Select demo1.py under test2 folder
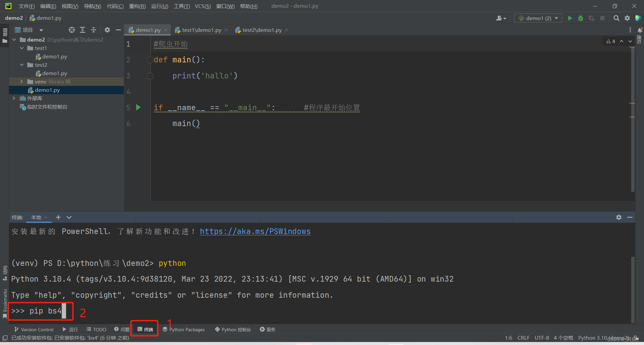 [51, 73]
